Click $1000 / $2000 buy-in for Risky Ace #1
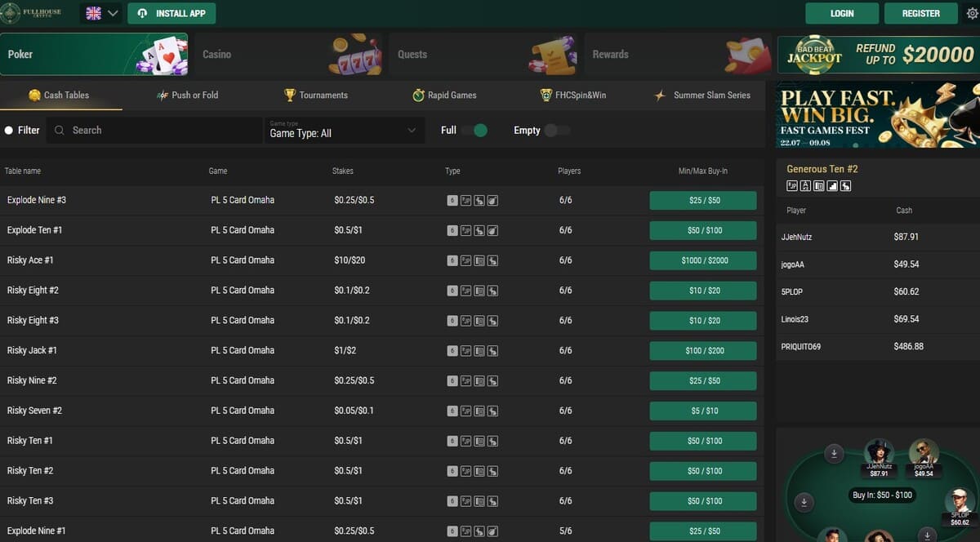 tap(703, 260)
